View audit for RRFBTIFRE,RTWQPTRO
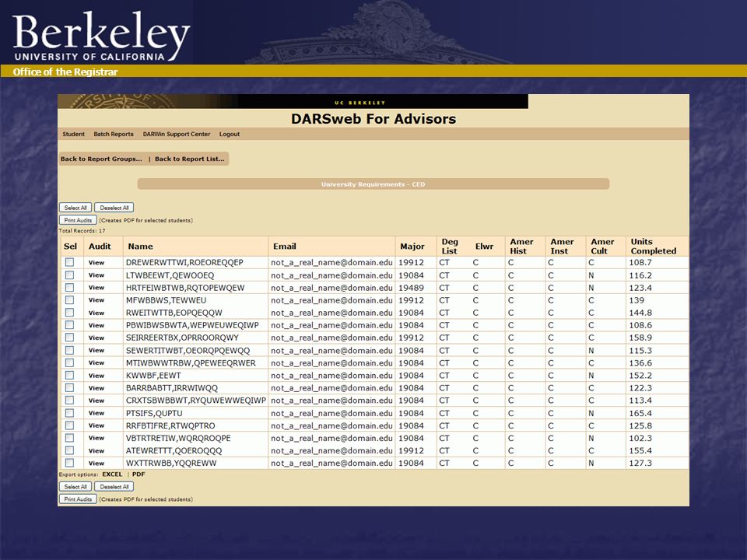Screen dimensions: 747x560 (96, 425)
